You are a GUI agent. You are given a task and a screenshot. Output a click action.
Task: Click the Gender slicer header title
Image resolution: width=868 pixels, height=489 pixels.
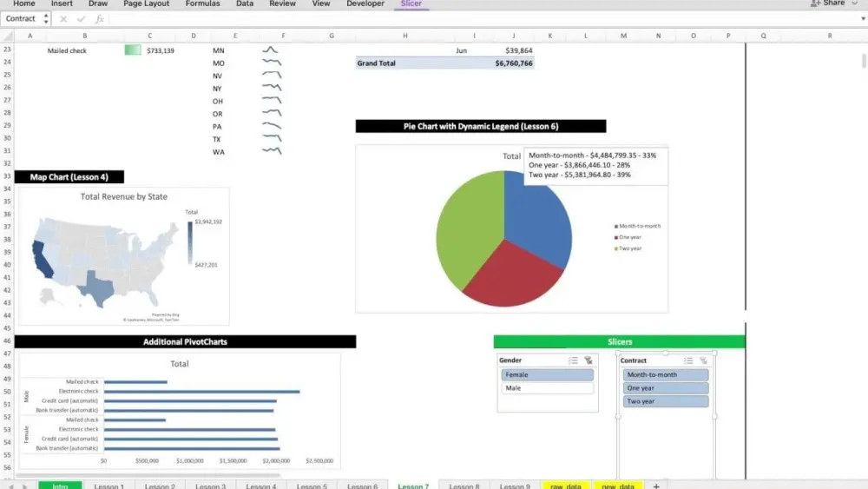point(510,360)
